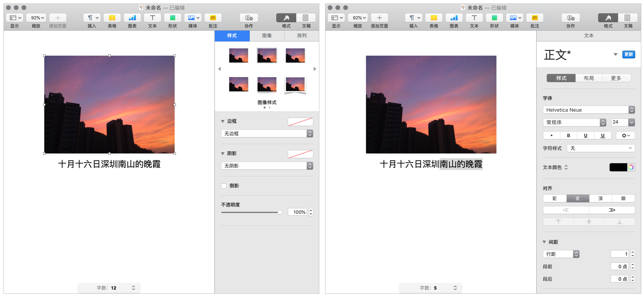Open paragraph style 正文 dropdown arrow
Image resolution: width=644 pixels, height=296 pixels.
pos(615,54)
